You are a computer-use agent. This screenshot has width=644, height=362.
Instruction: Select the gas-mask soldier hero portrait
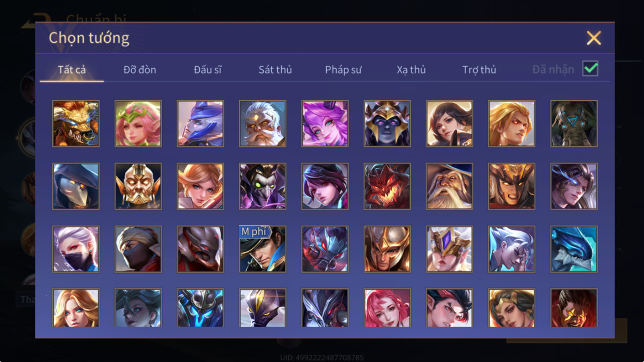click(x=574, y=124)
